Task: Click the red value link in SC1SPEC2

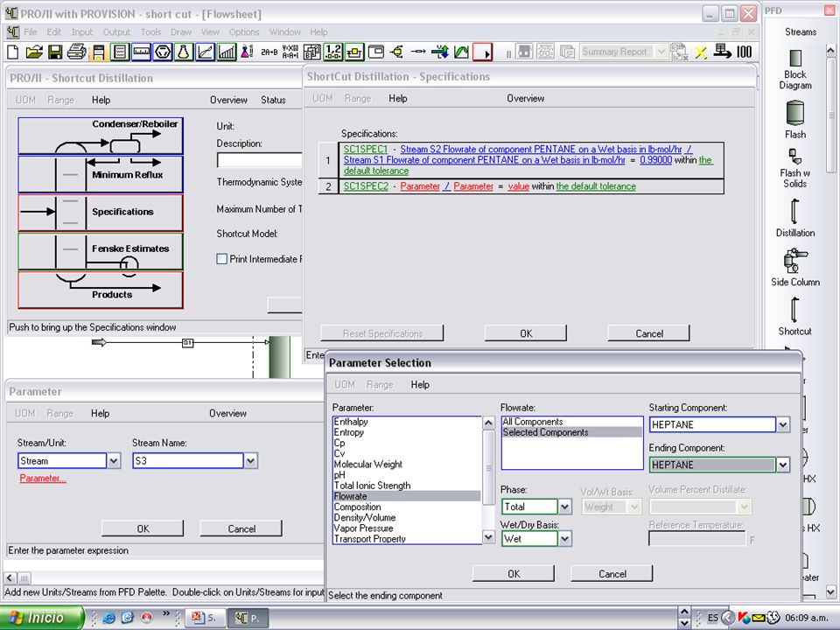Action: point(518,186)
